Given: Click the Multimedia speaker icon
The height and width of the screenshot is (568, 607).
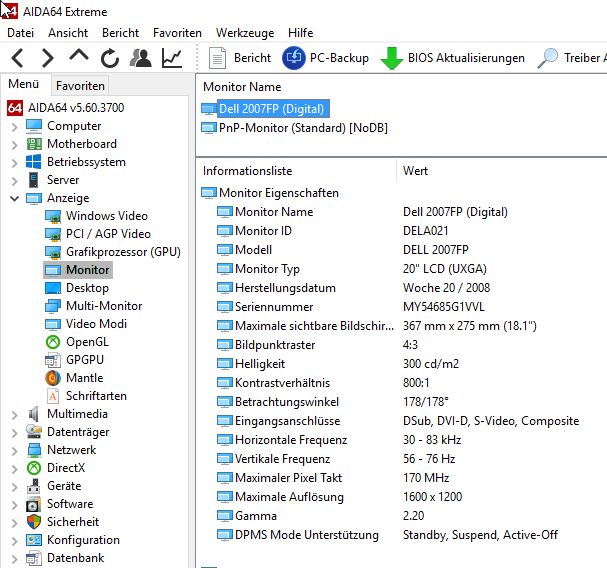Looking at the screenshot, I should point(34,414).
